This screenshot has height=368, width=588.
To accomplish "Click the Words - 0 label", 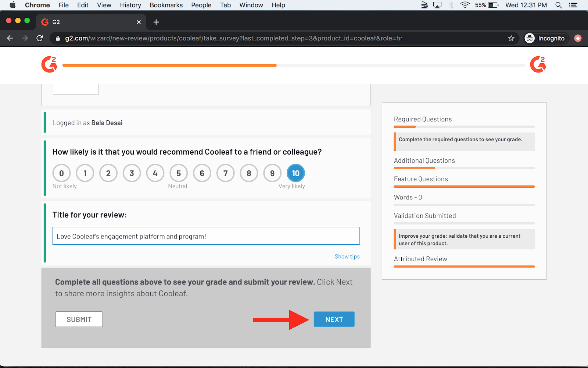I will 408,198.
